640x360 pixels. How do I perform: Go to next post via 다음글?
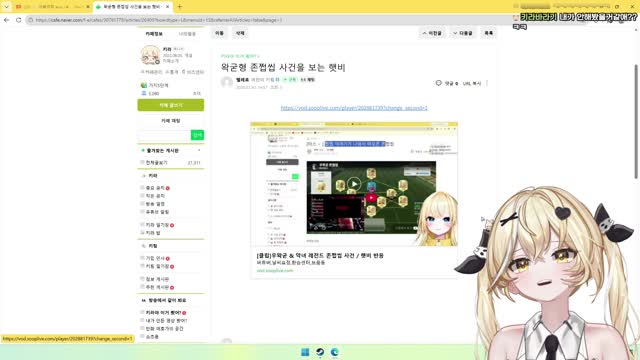click(463, 33)
